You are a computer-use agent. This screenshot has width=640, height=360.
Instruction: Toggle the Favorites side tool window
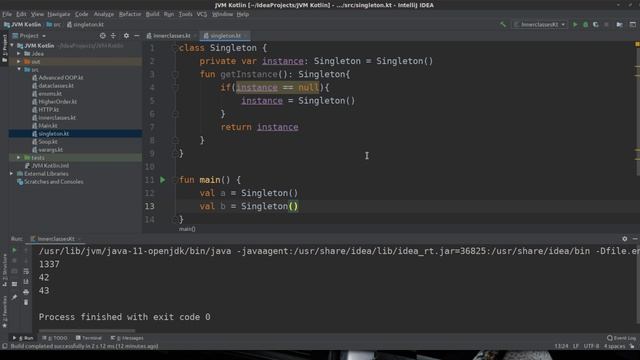tap(4, 312)
